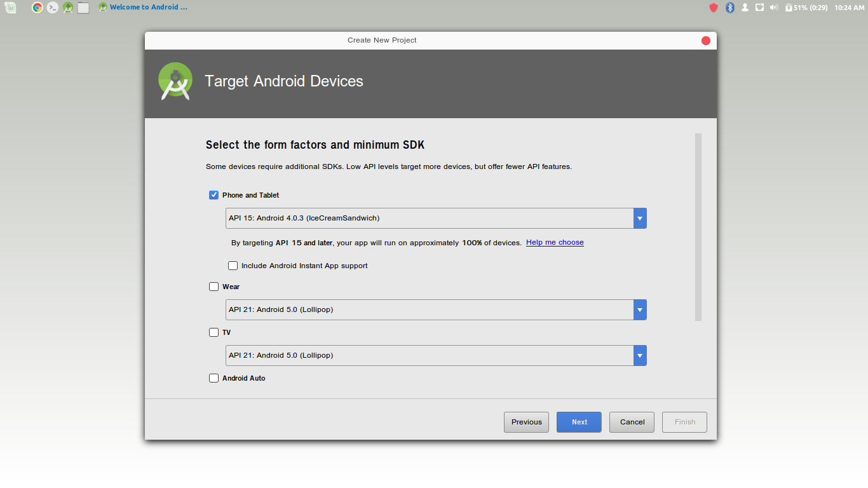Click the vertical scrollbar of the form
The height and width of the screenshot is (488, 868).
coord(698,227)
